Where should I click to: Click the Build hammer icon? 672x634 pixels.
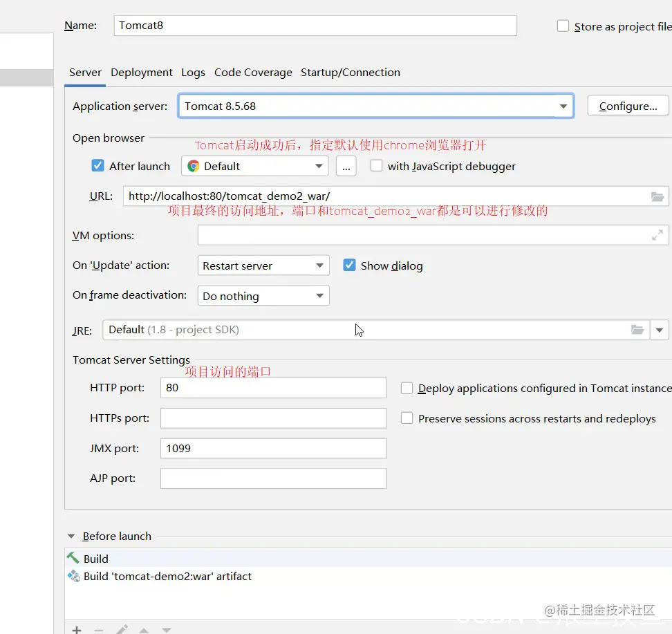tap(73, 558)
